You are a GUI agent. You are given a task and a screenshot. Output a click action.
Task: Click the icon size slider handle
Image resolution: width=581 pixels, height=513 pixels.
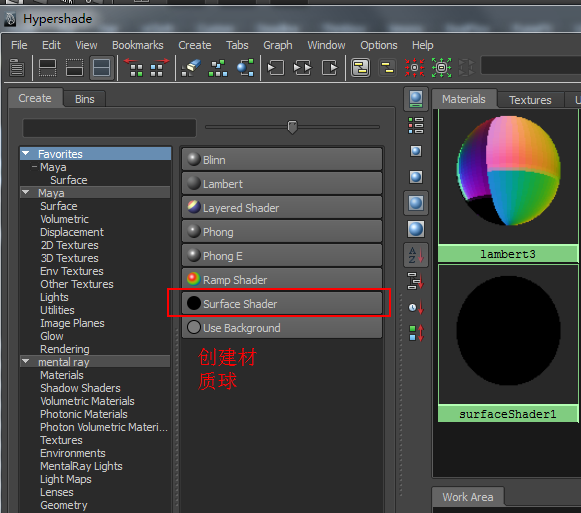[292, 127]
